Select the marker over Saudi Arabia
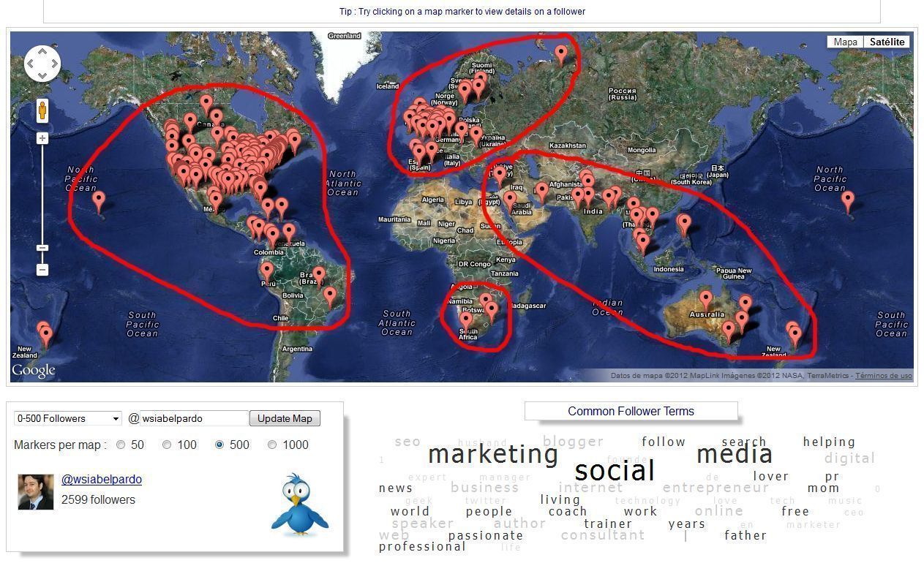Screen dimensions: 924x563 (x=510, y=201)
